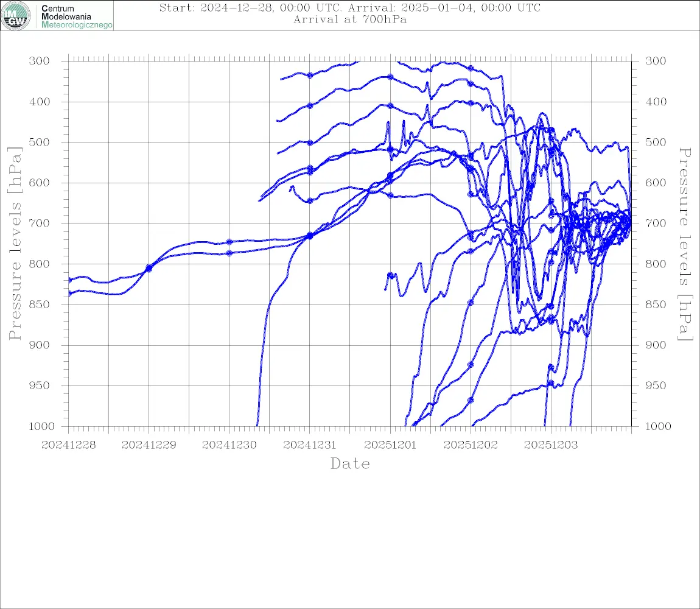Click the date label 20251201
Screen dimensions: 700x609
pos(390,445)
